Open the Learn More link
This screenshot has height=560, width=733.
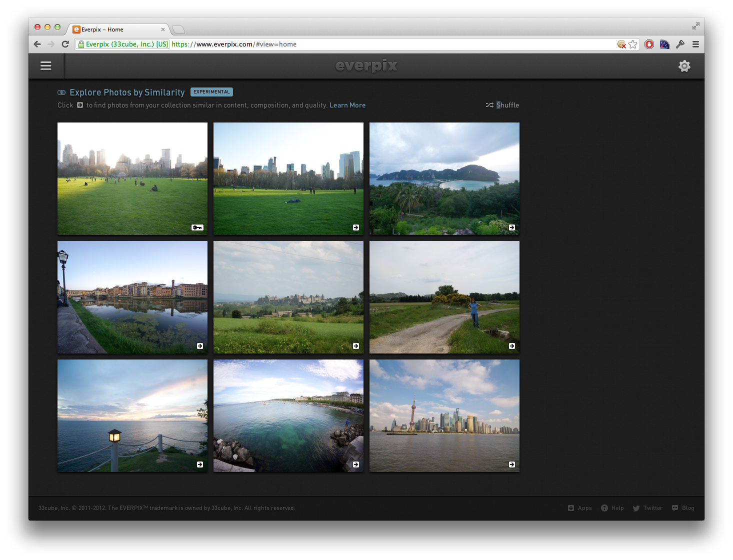tap(347, 105)
